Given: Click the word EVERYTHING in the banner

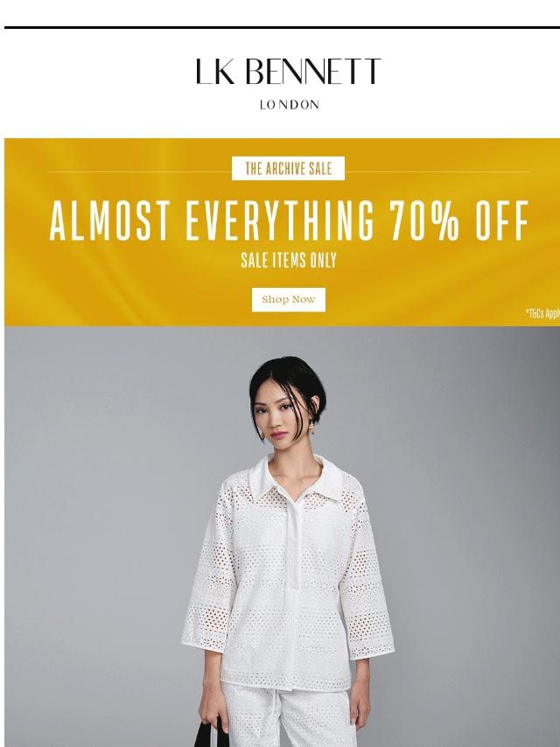Looking at the screenshot, I should point(279,220).
